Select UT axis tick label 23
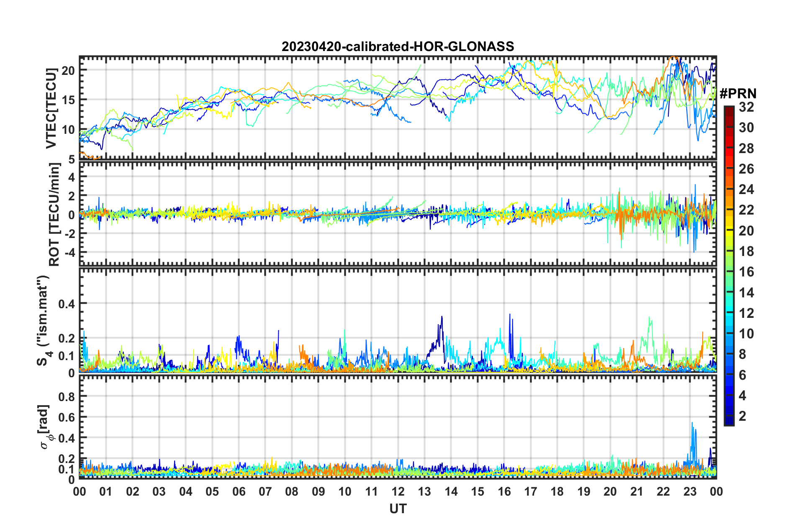 690,491
